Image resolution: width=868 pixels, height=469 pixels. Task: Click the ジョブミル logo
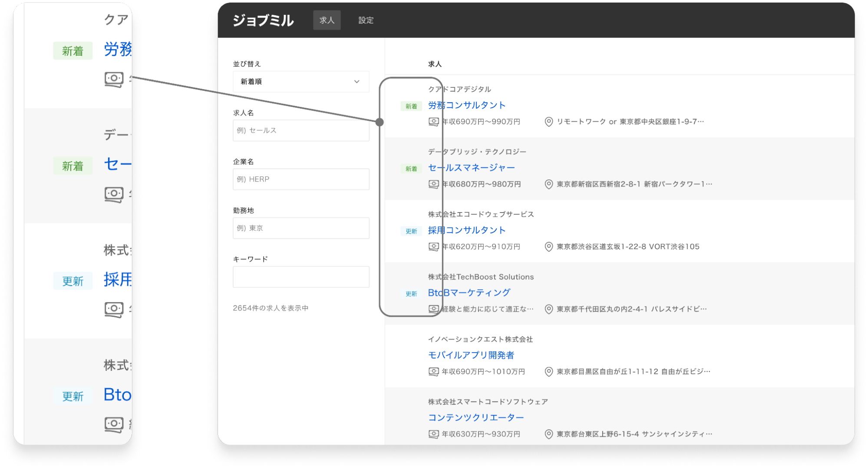click(263, 20)
